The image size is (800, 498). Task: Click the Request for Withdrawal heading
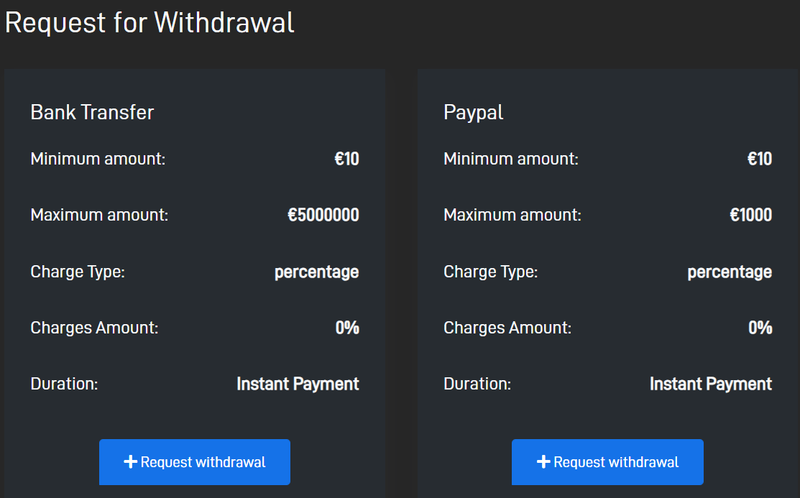pyautogui.click(x=149, y=23)
